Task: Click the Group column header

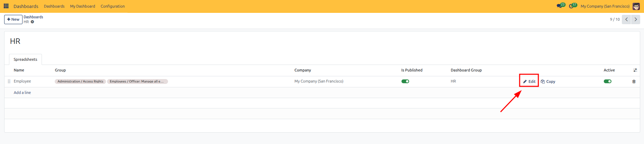Action: tap(60, 70)
